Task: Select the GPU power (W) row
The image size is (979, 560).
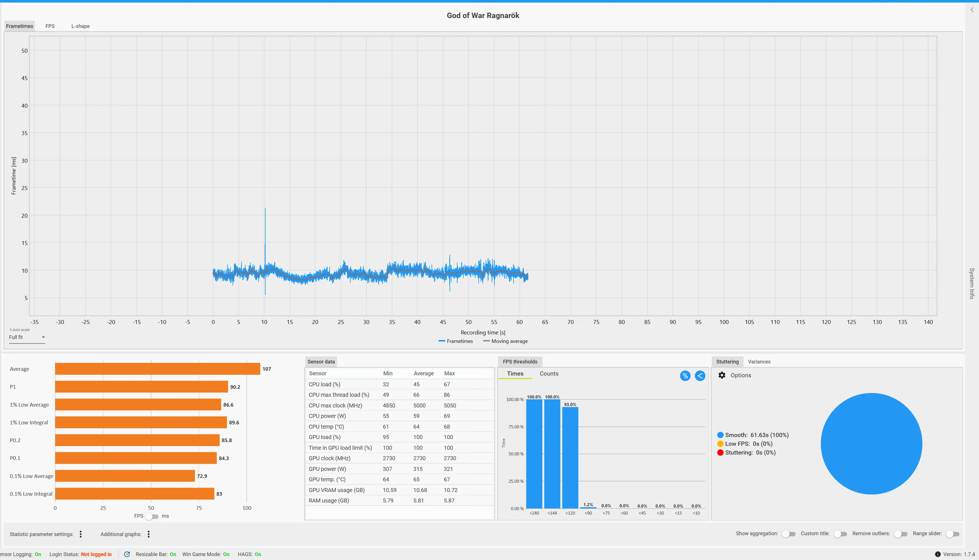Action: click(400, 469)
